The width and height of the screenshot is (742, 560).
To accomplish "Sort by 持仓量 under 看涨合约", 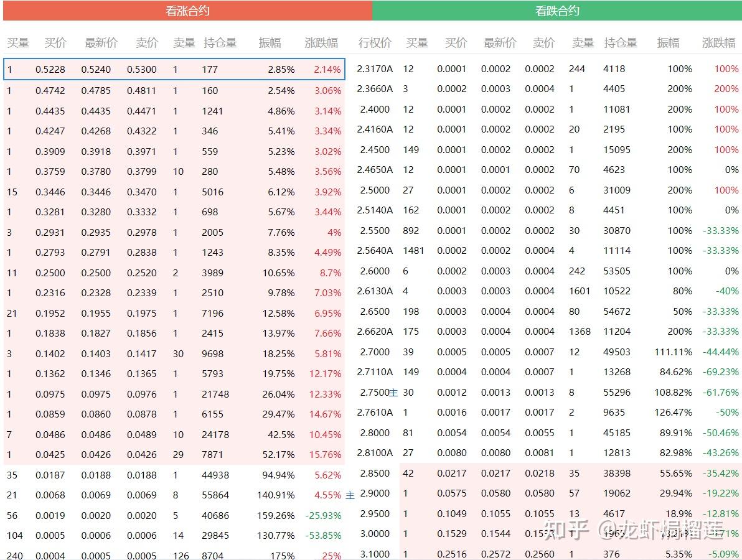I will tap(220, 43).
